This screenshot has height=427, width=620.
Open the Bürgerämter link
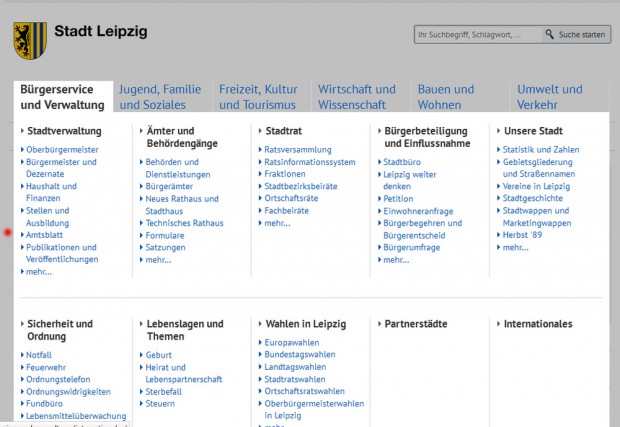pos(169,186)
